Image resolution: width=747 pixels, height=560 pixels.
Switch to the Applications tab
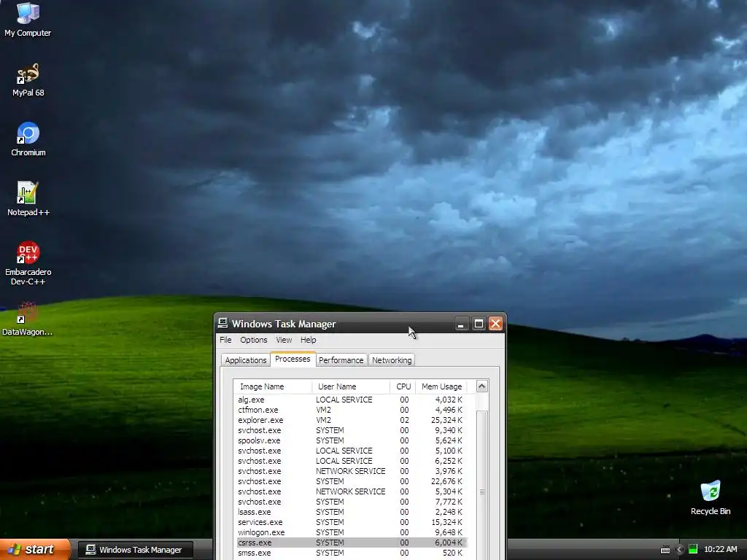tap(245, 360)
